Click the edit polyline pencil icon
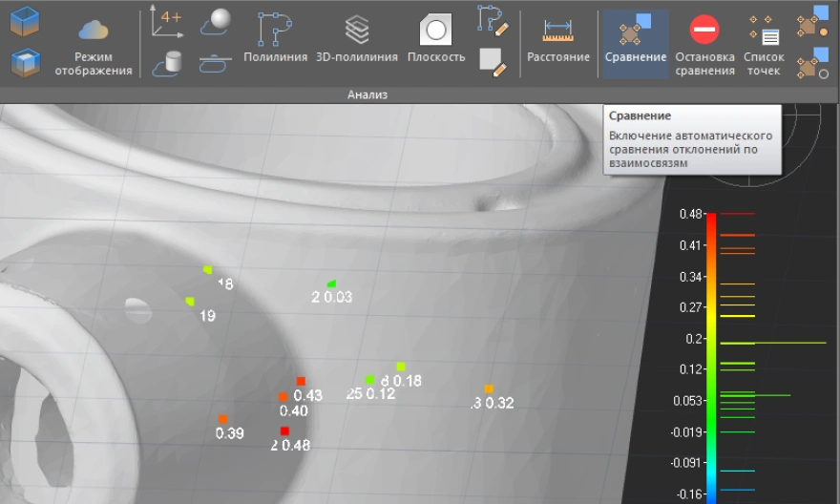The width and height of the screenshot is (840, 504). [x=493, y=19]
